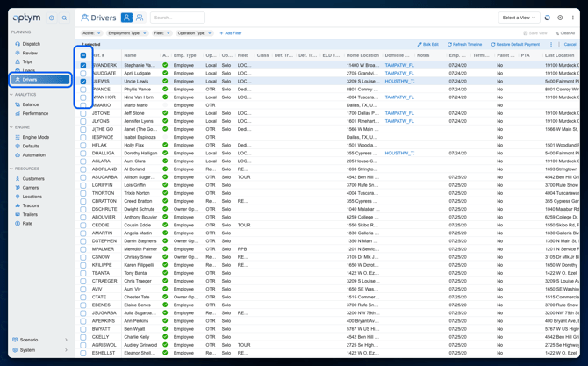The width and height of the screenshot is (588, 366).
Task: Click the green active status icon for Meredith Palmer
Action: coord(165,249)
